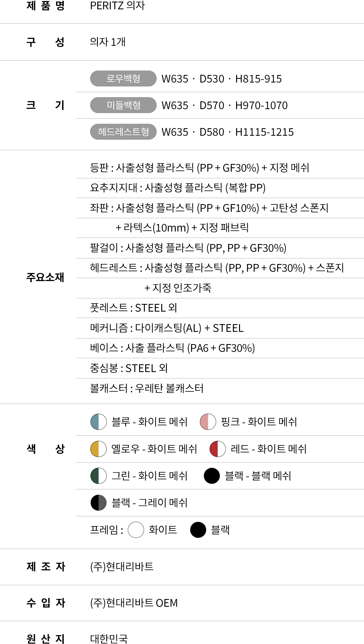Screen dimensions: 364x644
Task: Select the blue and white mesh color swatch
Action: (x=99, y=422)
